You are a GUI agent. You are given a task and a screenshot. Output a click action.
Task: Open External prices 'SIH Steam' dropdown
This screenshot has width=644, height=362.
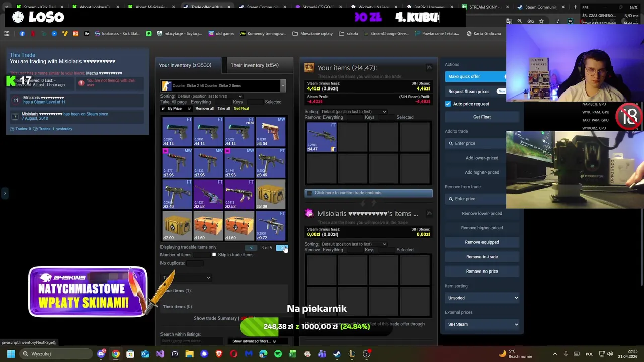pyautogui.click(x=482, y=324)
